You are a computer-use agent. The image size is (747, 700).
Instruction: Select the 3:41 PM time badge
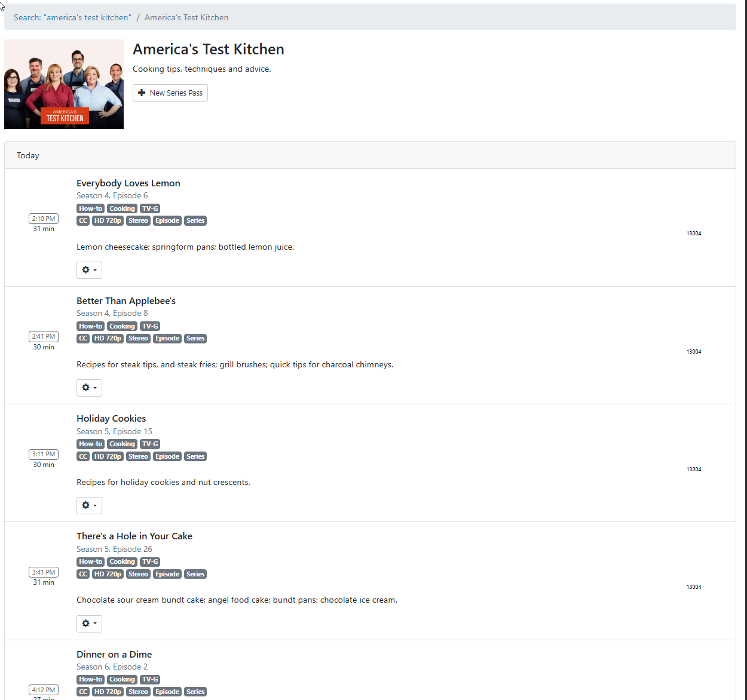[44, 572]
